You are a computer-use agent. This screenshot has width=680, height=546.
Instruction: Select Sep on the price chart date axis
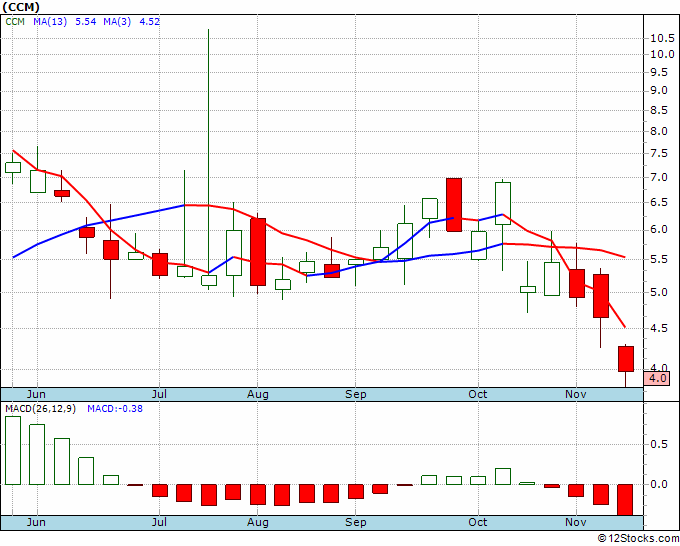tap(356, 394)
